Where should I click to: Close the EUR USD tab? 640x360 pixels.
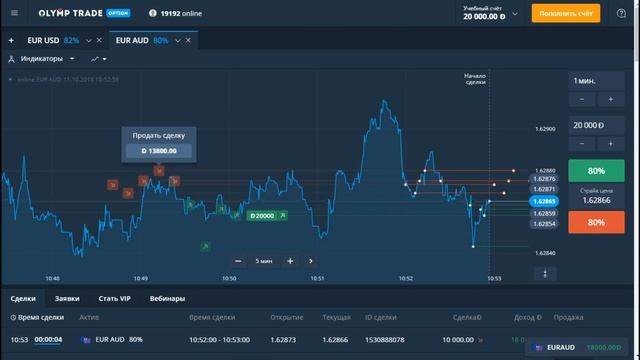click(99, 40)
